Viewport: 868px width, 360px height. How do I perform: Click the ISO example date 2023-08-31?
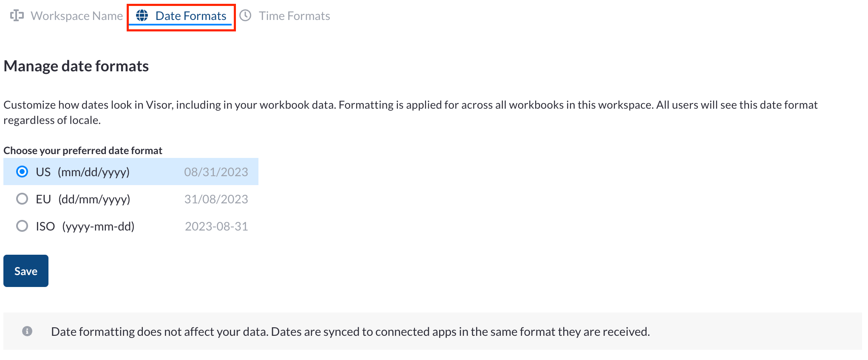[x=216, y=226]
